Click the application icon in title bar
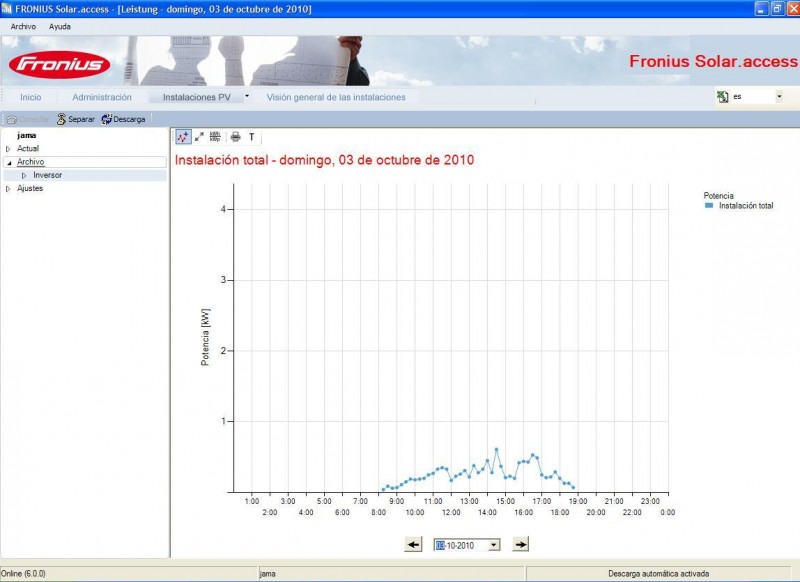Viewport: 800px width, 582px height. coord(7,9)
